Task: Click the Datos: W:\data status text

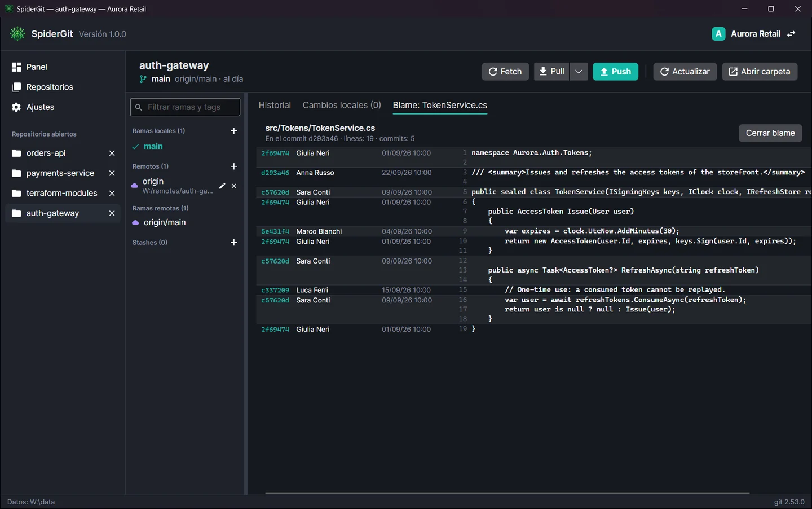Action: pyautogui.click(x=31, y=502)
